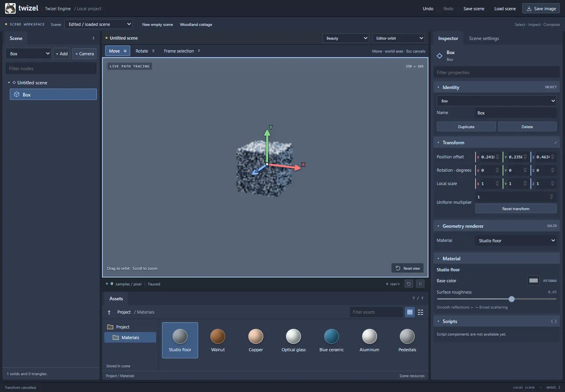
Task: Open the Base color swatch
Action: (534, 280)
